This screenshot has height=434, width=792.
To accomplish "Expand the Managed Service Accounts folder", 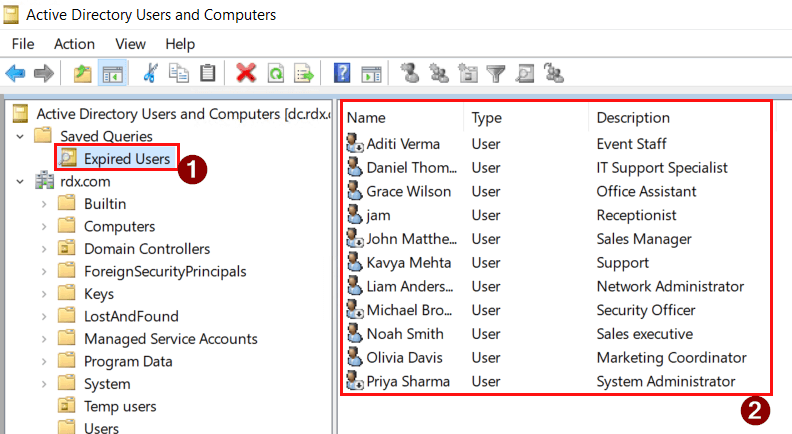I will click(44, 339).
